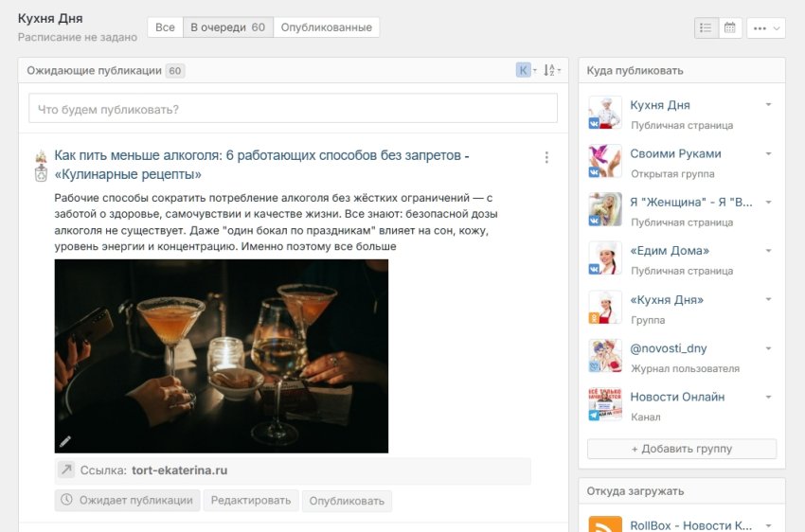Screen dimensions: 805x532
Task: Click the orange RSS icon for RollBox
Action: [x=604, y=525]
